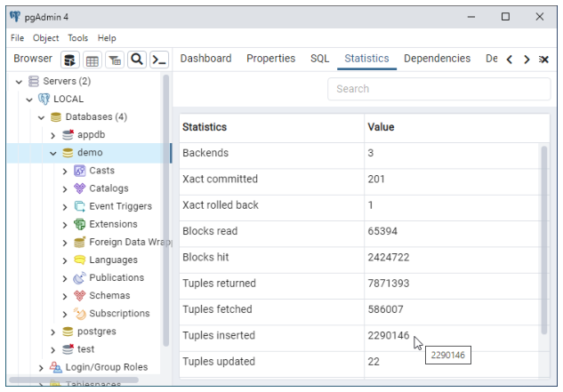Open Search Objects magnifier icon

click(137, 60)
